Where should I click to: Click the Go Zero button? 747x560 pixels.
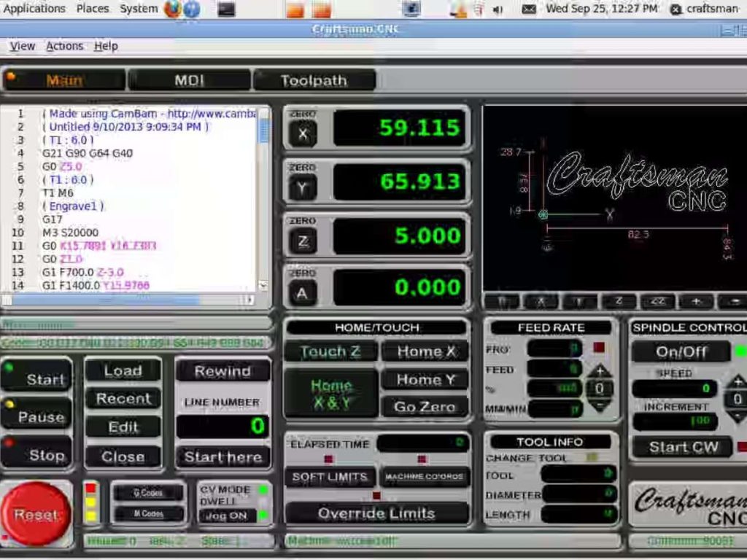click(426, 407)
